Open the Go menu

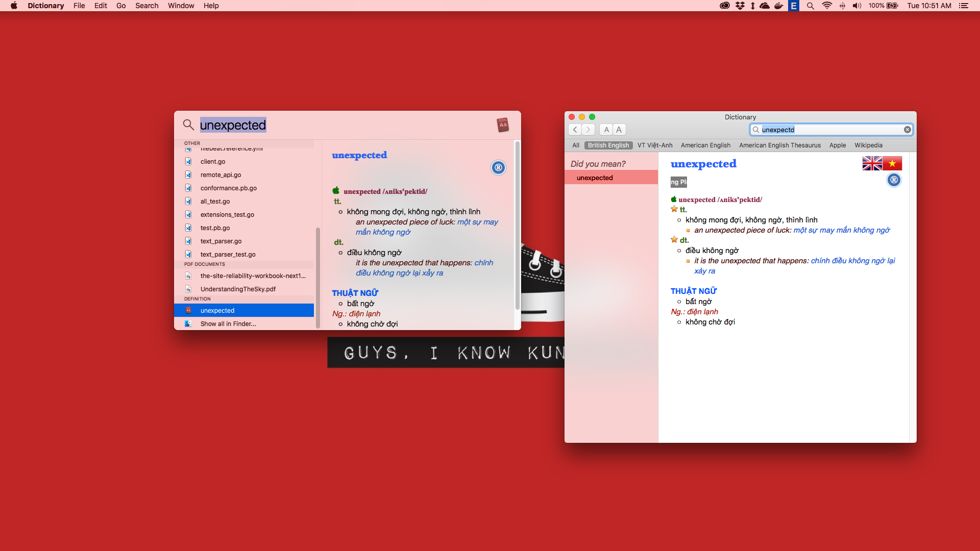(x=120, y=6)
